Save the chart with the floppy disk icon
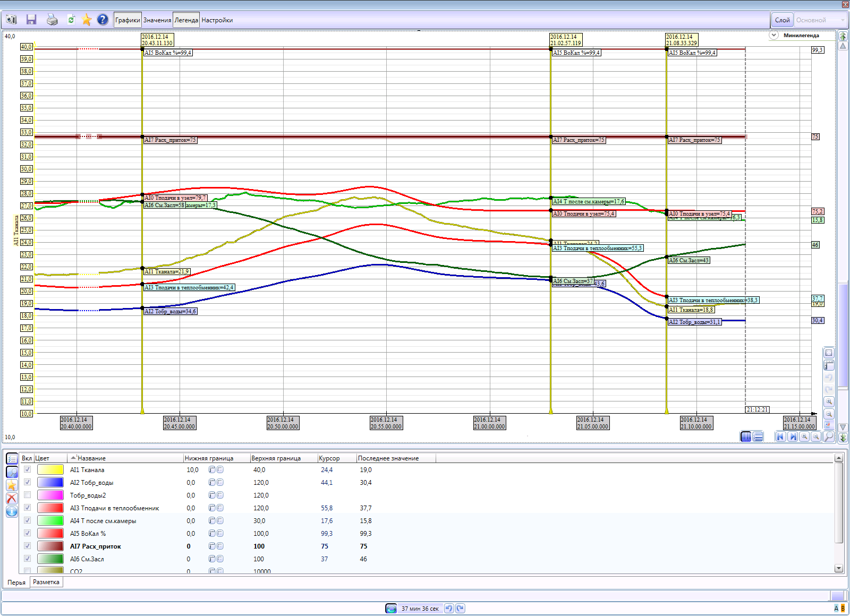850x616 pixels. (31, 20)
